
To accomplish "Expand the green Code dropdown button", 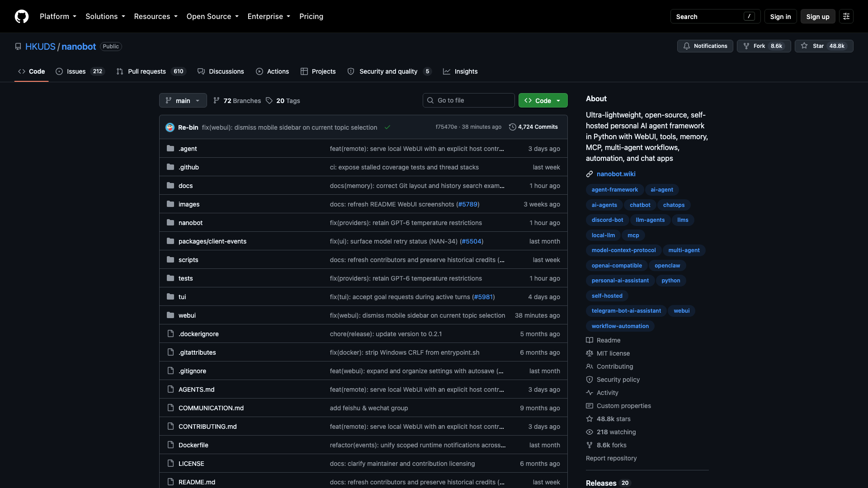I will [543, 100].
